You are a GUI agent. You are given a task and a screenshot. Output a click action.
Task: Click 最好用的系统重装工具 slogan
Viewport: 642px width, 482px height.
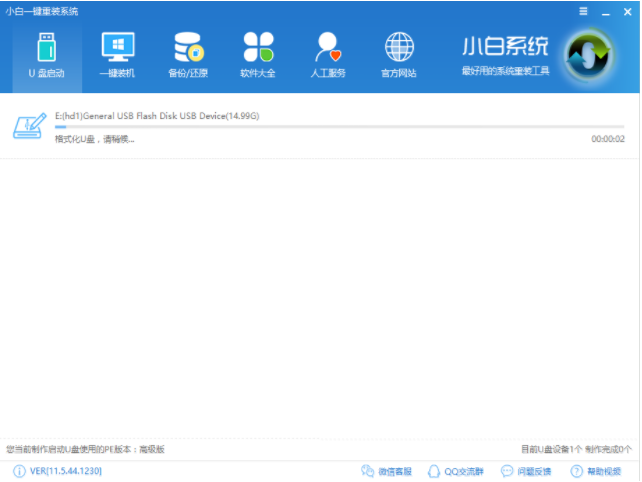[x=505, y=71]
